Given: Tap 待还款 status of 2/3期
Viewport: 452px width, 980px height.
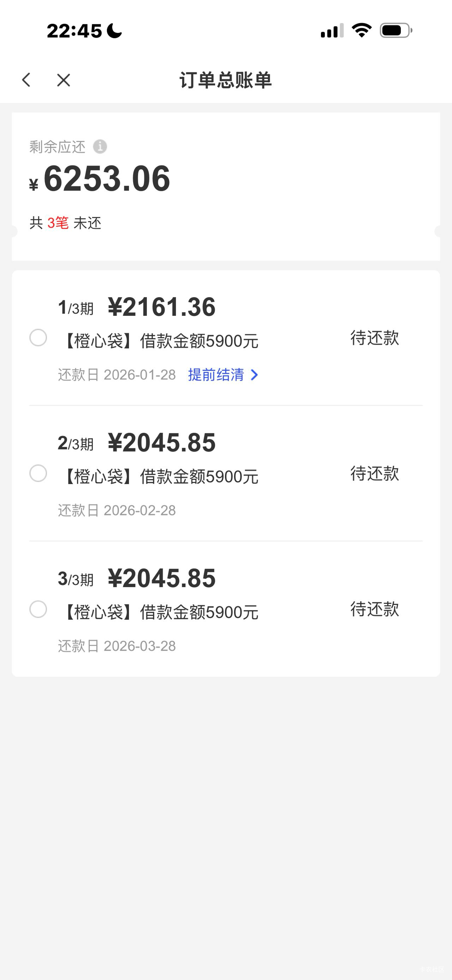Looking at the screenshot, I should point(374,474).
